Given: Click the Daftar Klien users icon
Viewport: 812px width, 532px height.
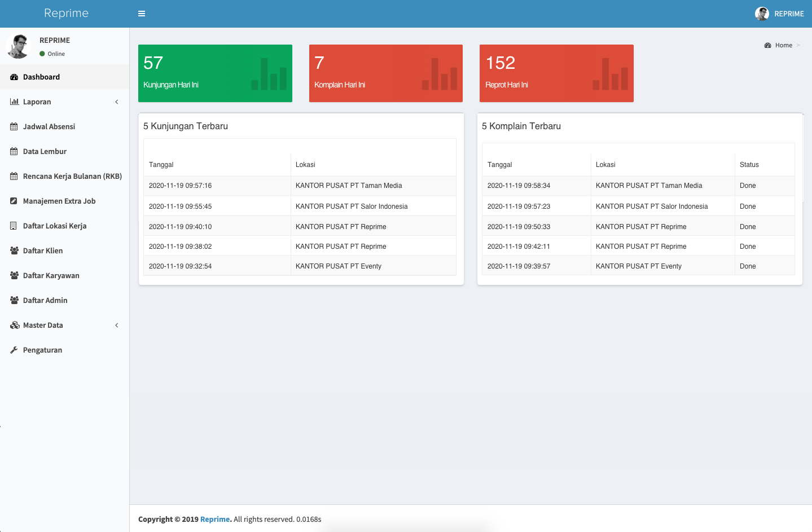Looking at the screenshot, I should (x=14, y=251).
